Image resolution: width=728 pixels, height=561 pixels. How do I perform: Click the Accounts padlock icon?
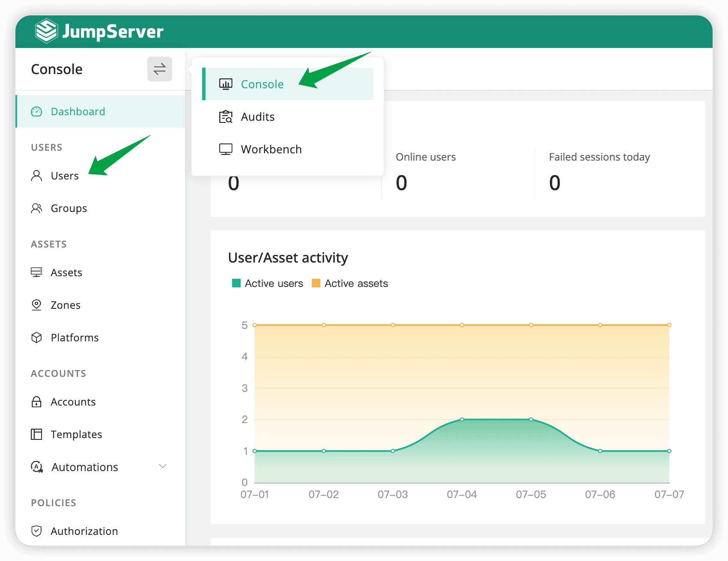point(37,402)
